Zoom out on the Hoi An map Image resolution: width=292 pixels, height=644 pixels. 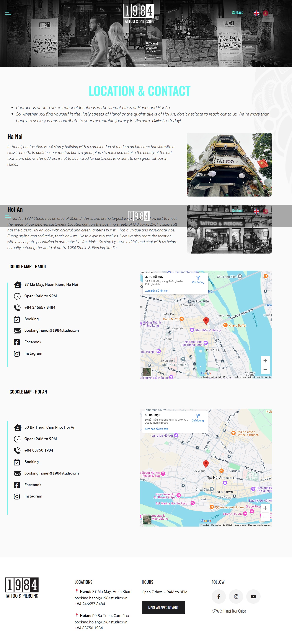[x=265, y=517]
